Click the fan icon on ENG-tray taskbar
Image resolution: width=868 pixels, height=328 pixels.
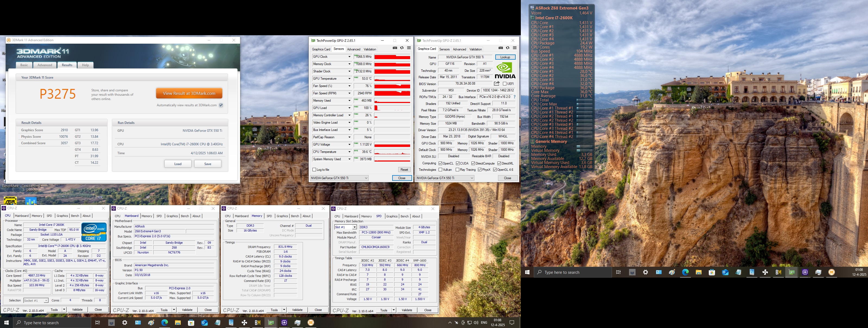pyautogui.click(x=244, y=323)
